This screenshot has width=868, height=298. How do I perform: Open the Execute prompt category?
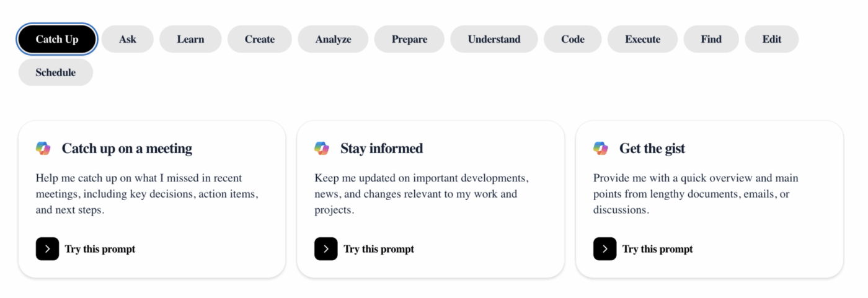coord(642,39)
